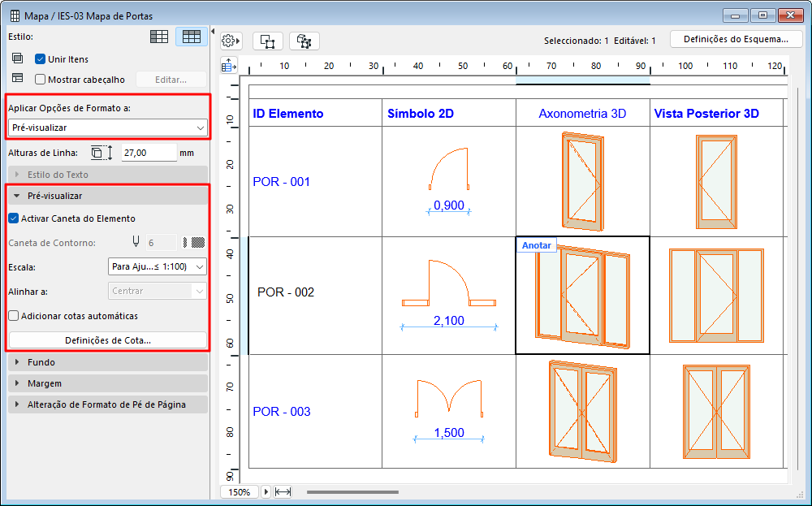Click the small arrow beside 150% zoom
This screenshot has width=812, height=506.
pos(266,491)
